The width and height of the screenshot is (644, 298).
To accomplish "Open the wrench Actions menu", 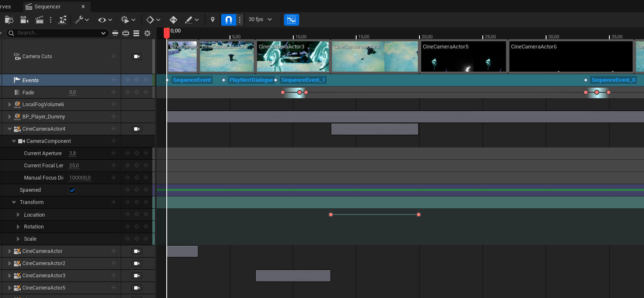I will (82, 20).
